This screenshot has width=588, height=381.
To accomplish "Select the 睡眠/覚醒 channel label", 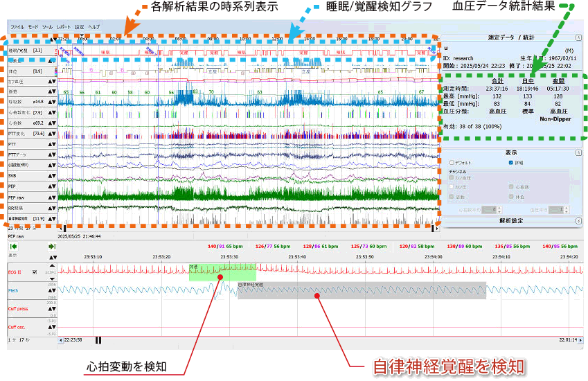I will pos(19,50).
